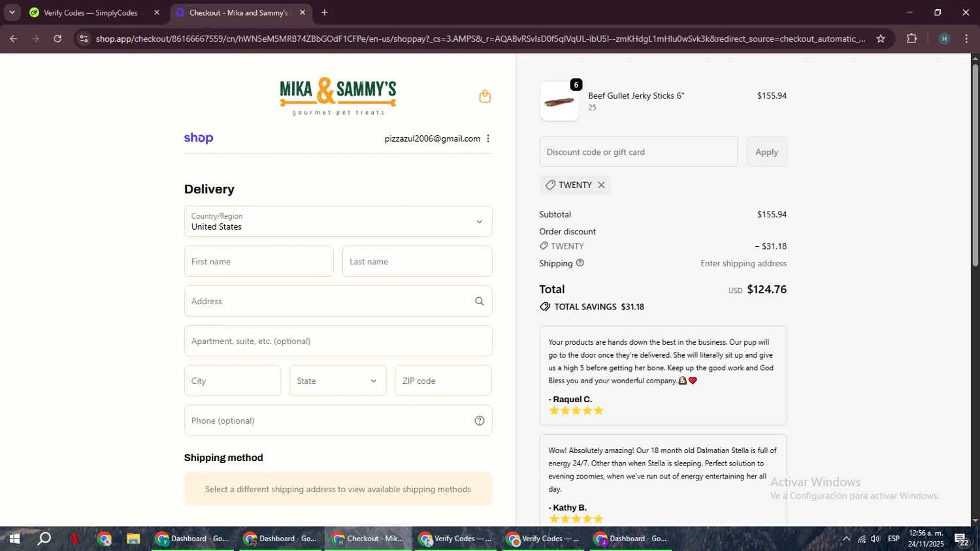Click the Shop logo
980x551 pixels.
[199, 138]
